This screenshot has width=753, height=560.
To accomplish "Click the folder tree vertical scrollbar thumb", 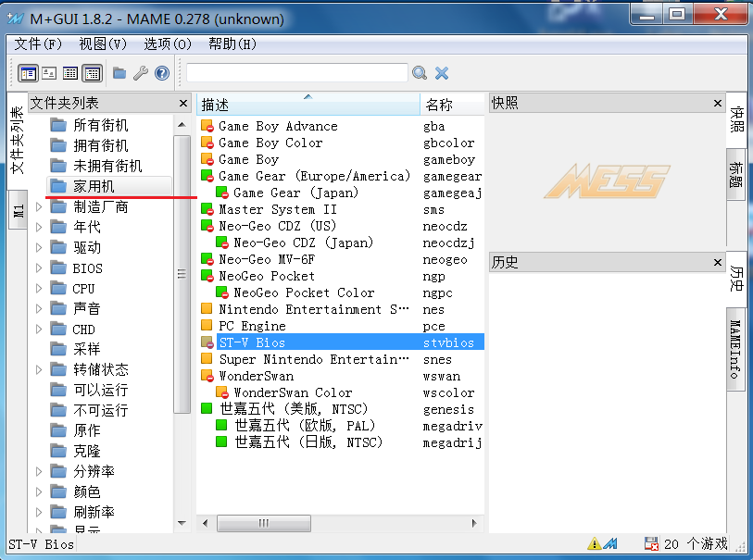I will tap(182, 274).
